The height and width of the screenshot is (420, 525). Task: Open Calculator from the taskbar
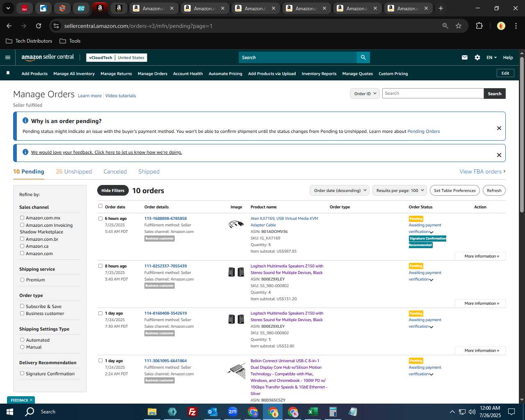(333, 412)
